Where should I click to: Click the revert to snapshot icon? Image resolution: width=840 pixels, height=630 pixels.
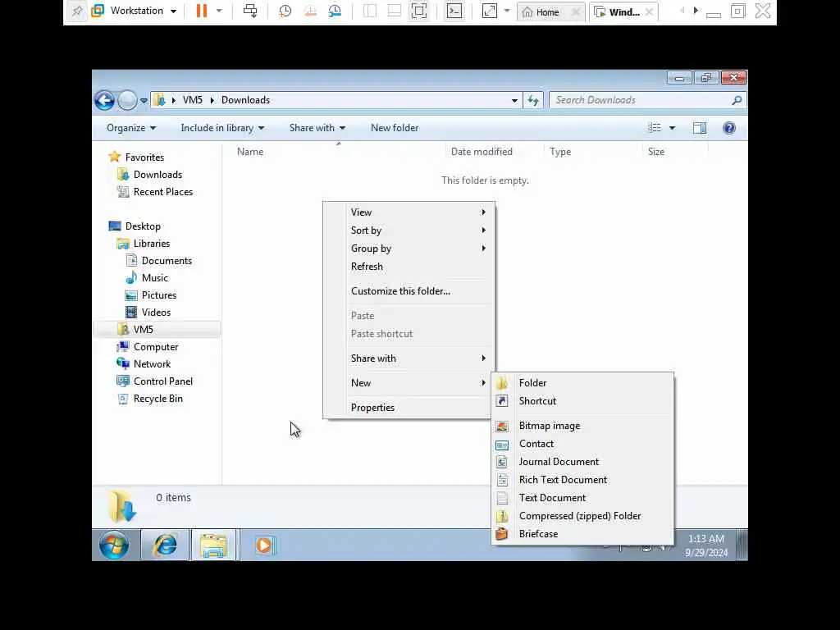310,11
